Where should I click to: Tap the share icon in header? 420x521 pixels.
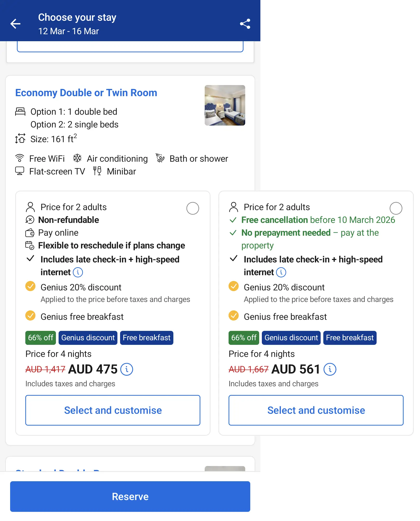pyautogui.click(x=245, y=24)
